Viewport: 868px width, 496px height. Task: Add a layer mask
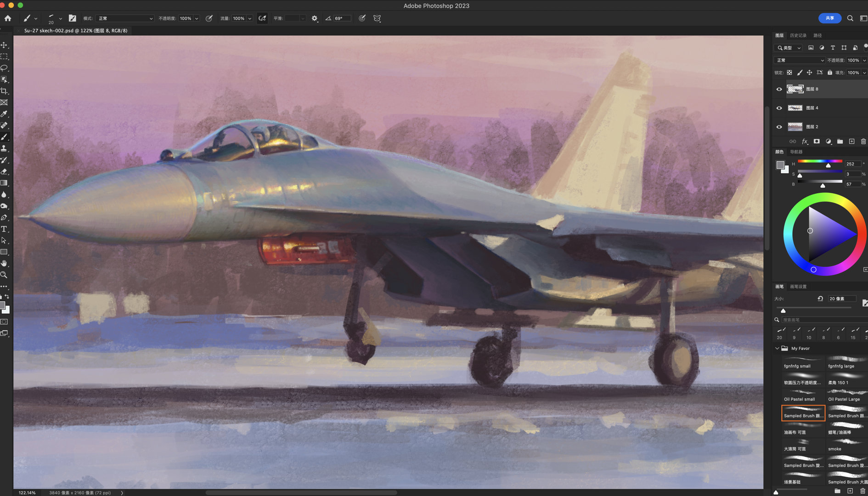(x=817, y=141)
